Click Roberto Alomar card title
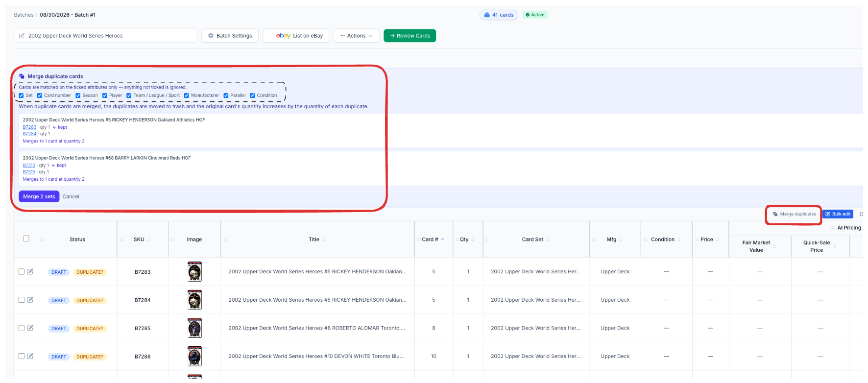This screenshot has height=383, width=868. [x=317, y=328]
